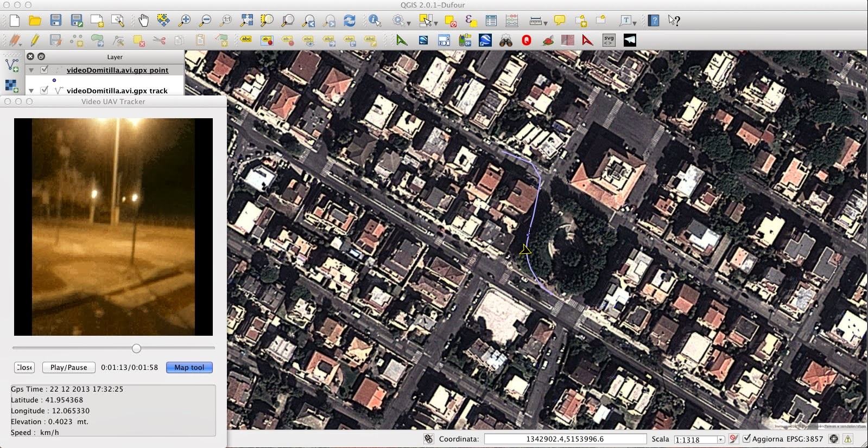The width and height of the screenshot is (868, 448).
Task: Select the Zoom Out tool
Action: 205,21
